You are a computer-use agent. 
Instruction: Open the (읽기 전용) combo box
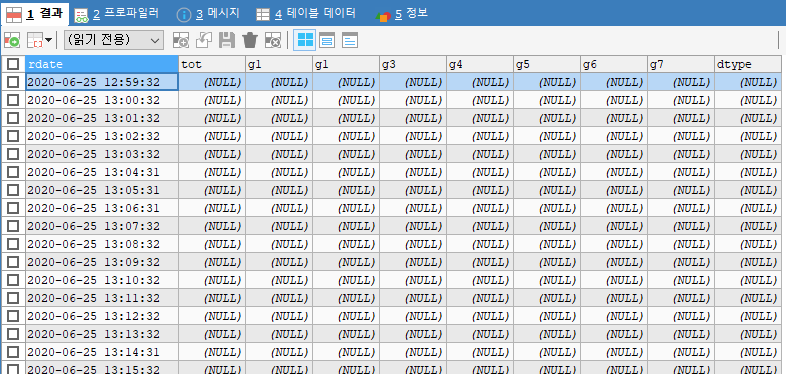114,40
